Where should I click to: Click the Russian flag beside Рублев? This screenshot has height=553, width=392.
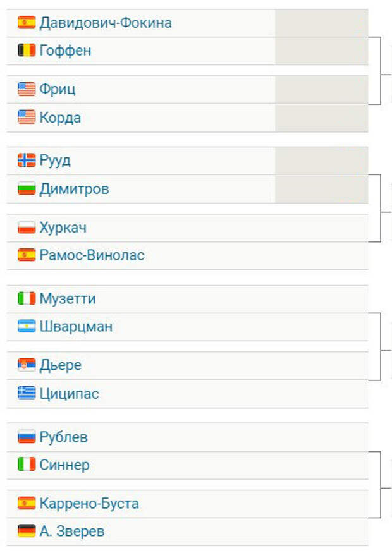coord(27,437)
